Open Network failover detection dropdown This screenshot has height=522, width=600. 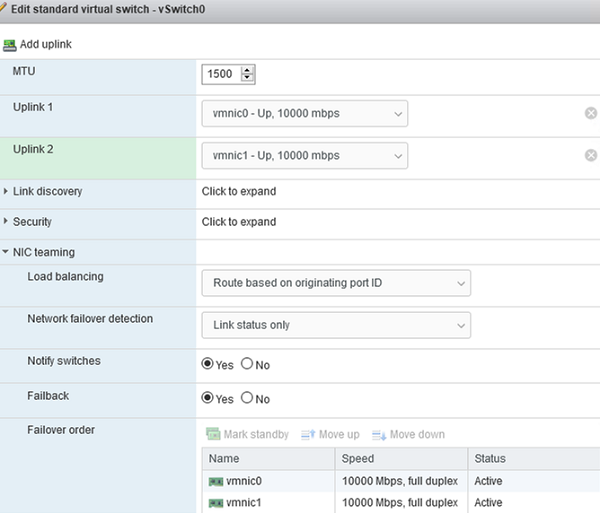click(x=335, y=325)
